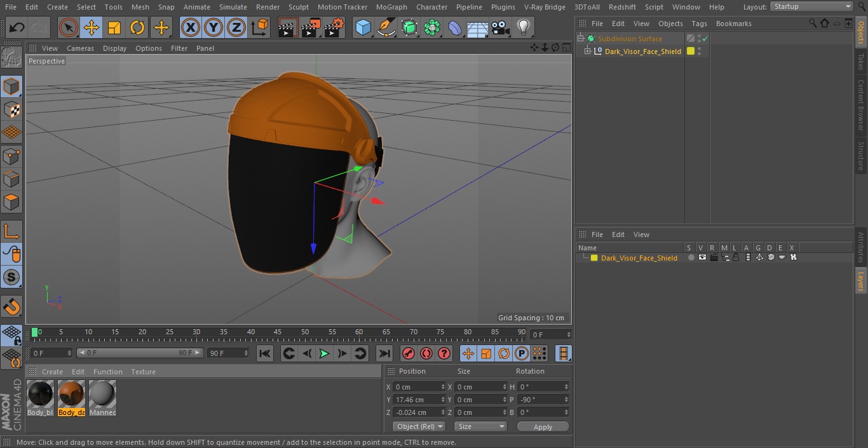868x448 pixels.
Task: Toggle Dark_Visor_Face_Shield visibility dots in Objects
Action: click(x=700, y=51)
